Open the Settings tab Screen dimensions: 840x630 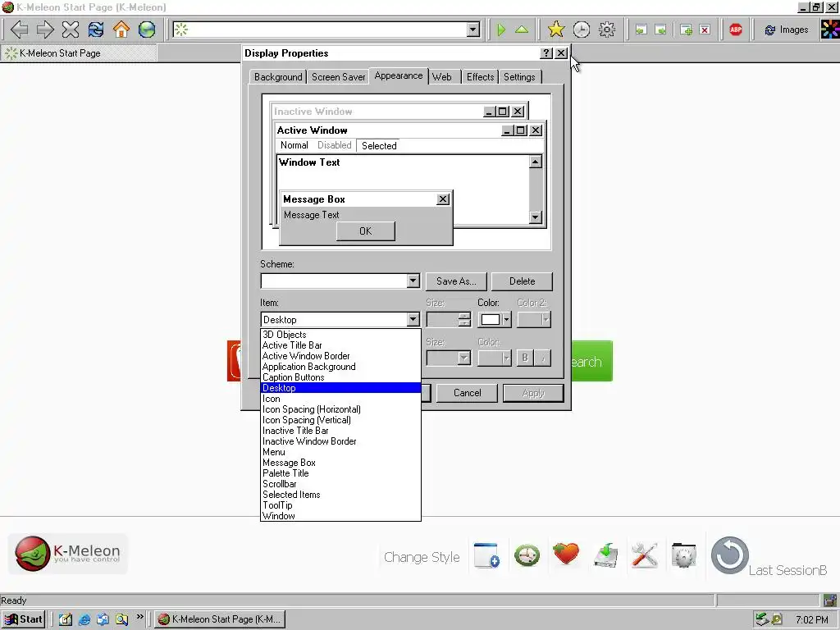click(x=519, y=77)
